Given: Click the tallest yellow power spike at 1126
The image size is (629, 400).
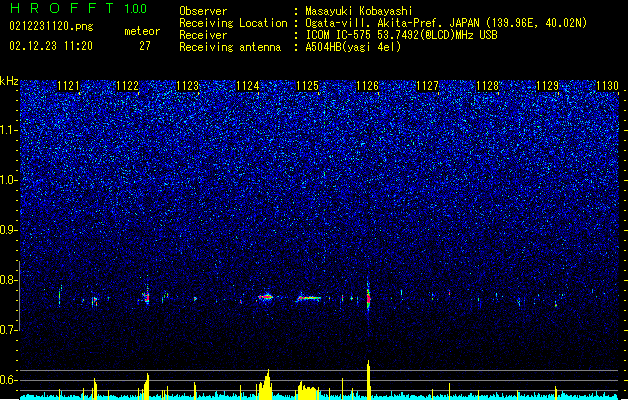Looking at the screenshot, I should coord(369,380).
